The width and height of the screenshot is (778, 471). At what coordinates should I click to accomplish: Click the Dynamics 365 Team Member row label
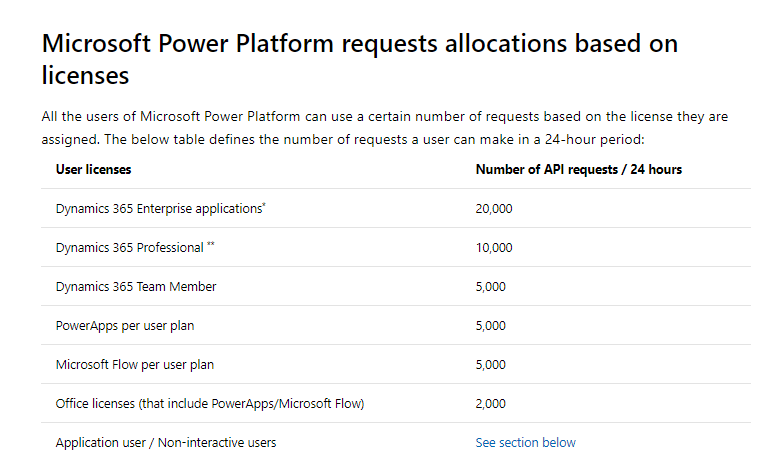(x=136, y=287)
